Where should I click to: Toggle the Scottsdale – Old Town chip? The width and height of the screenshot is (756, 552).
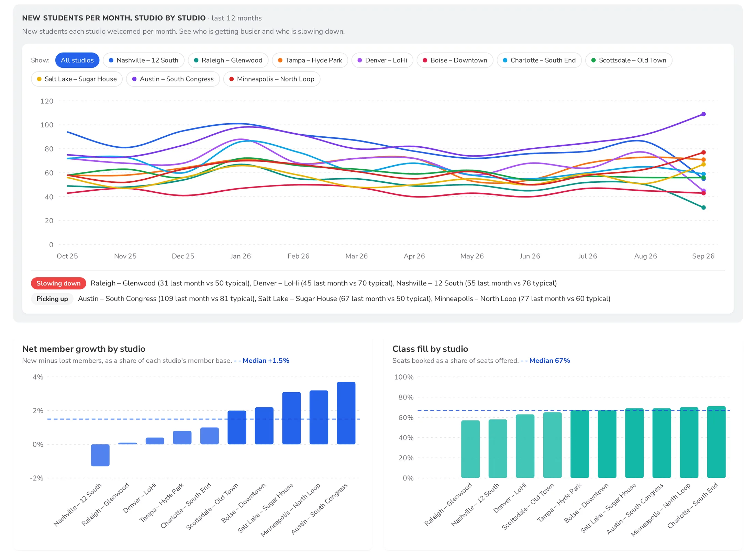coord(629,60)
